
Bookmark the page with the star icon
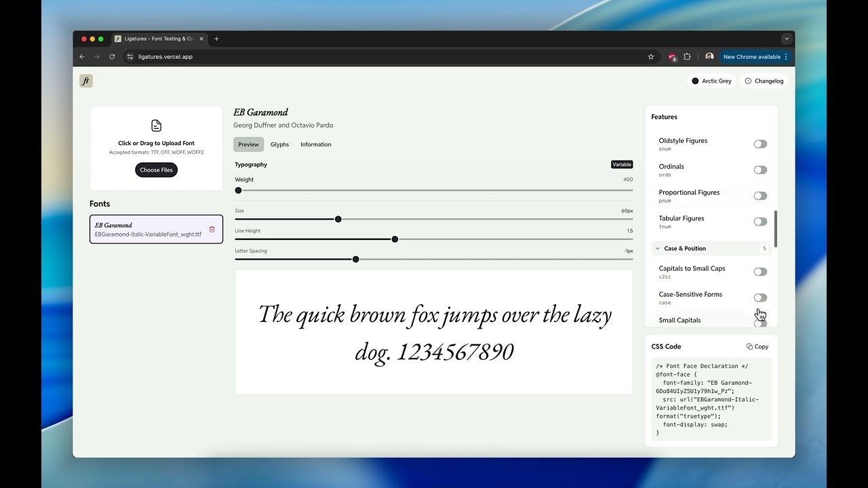[x=651, y=56]
